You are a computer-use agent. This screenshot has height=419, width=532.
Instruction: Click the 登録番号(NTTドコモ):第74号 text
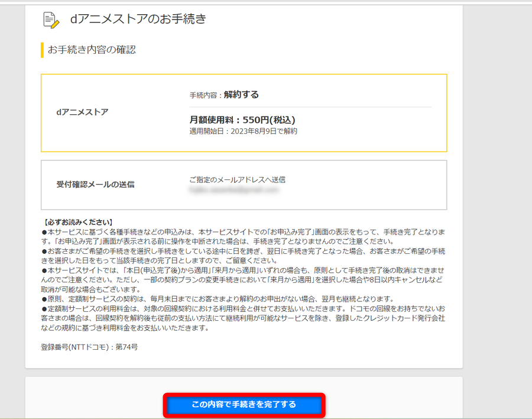click(x=89, y=347)
